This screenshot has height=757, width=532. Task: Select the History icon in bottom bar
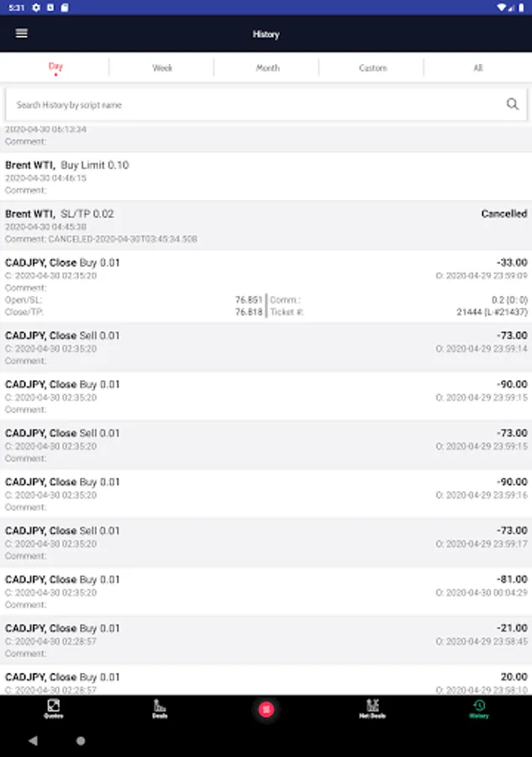479,709
